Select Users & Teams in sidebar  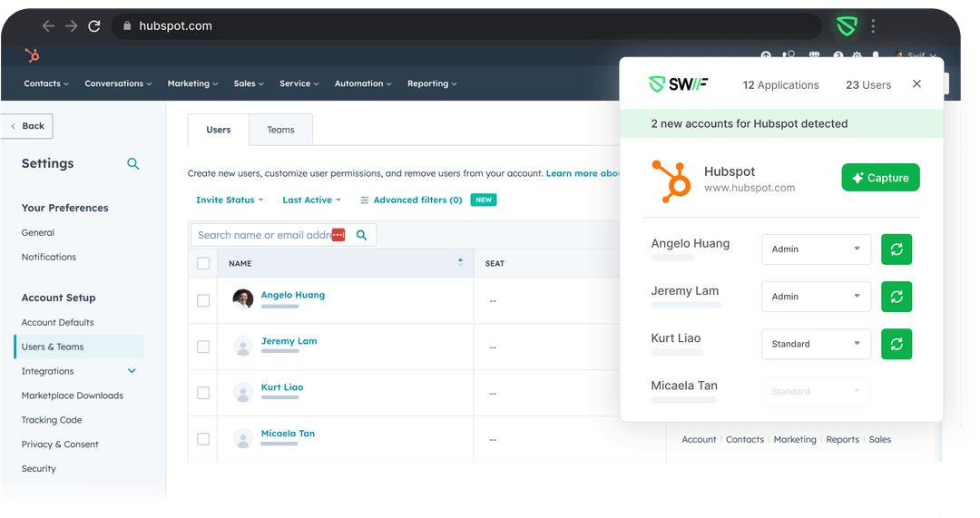tap(79, 347)
